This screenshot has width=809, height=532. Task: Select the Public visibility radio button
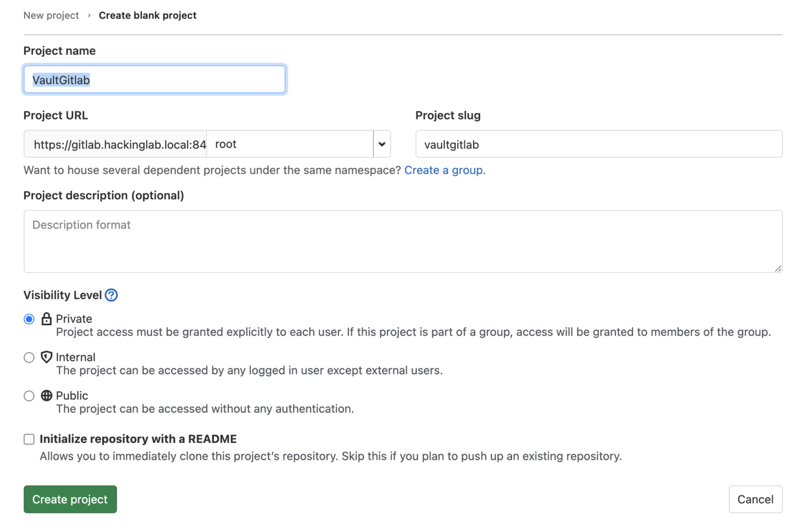[29, 396]
